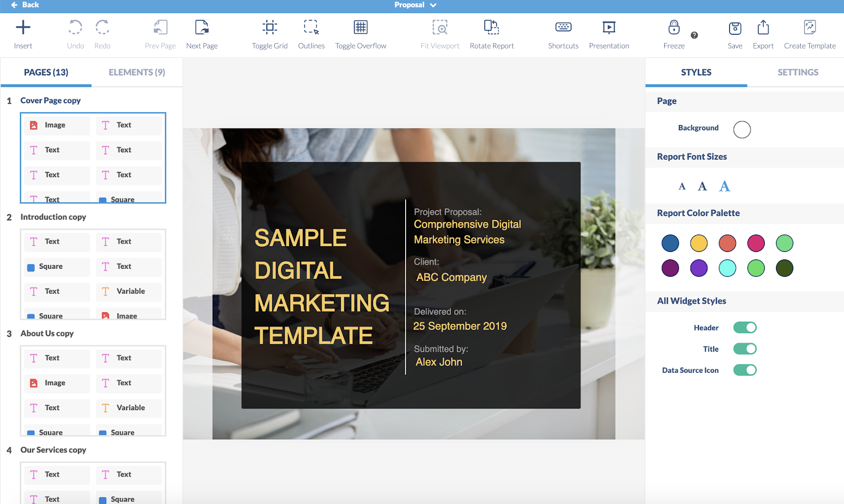
Task: Select Variable element in About Us copy
Action: [129, 408]
